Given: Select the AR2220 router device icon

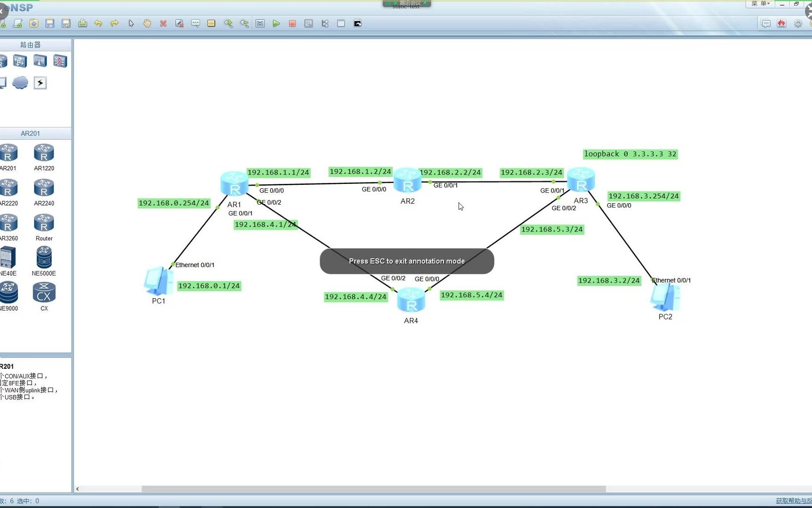Looking at the screenshot, I should tap(8, 187).
